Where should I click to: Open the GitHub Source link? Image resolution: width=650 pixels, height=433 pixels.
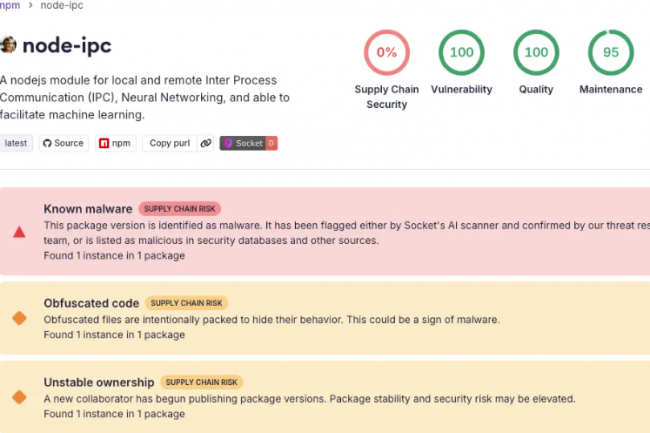pos(63,143)
